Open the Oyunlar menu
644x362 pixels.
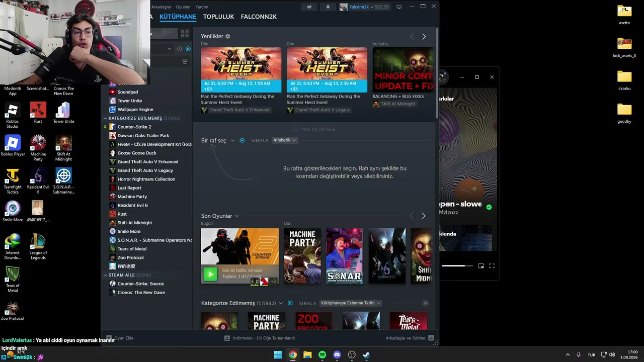coord(183,7)
